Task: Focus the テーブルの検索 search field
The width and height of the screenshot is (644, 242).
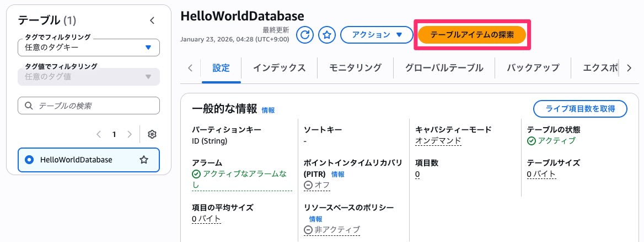Action: coord(89,106)
